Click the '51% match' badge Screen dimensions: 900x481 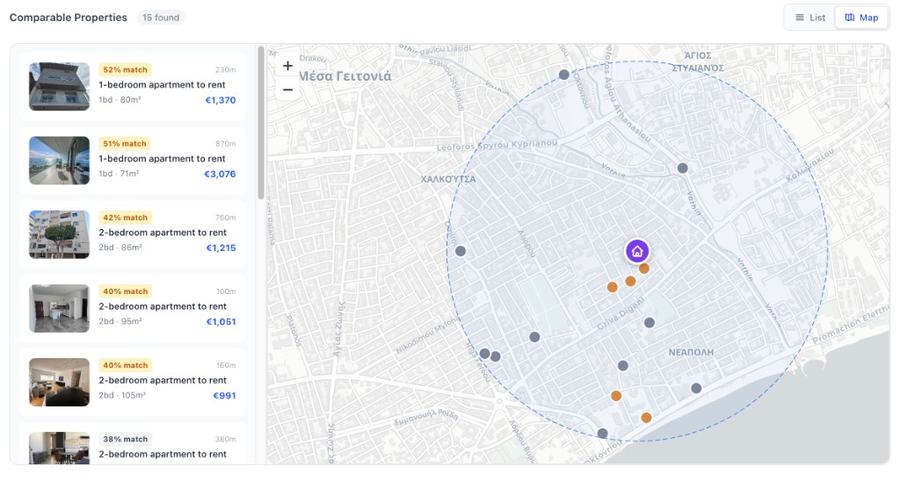tap(125, 143)
